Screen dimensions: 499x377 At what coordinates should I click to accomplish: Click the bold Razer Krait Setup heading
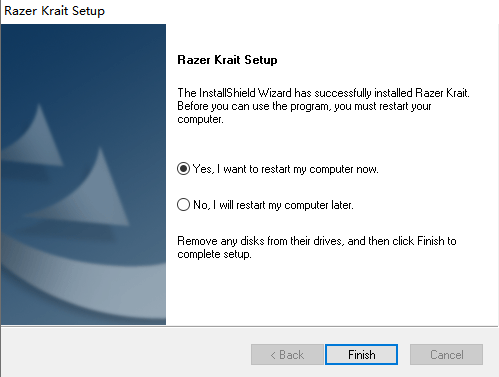227,60
